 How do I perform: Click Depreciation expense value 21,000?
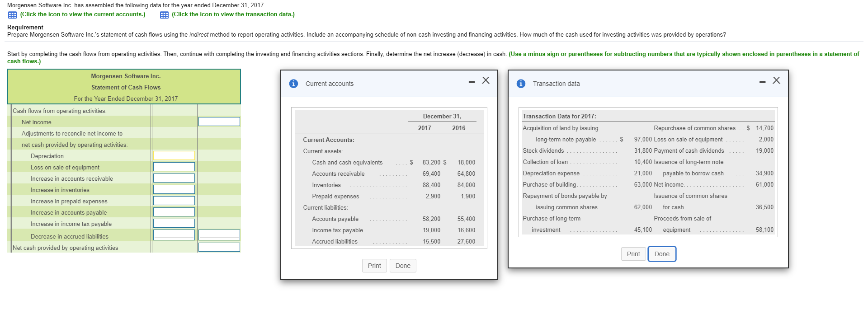click(x=643, y=173)
